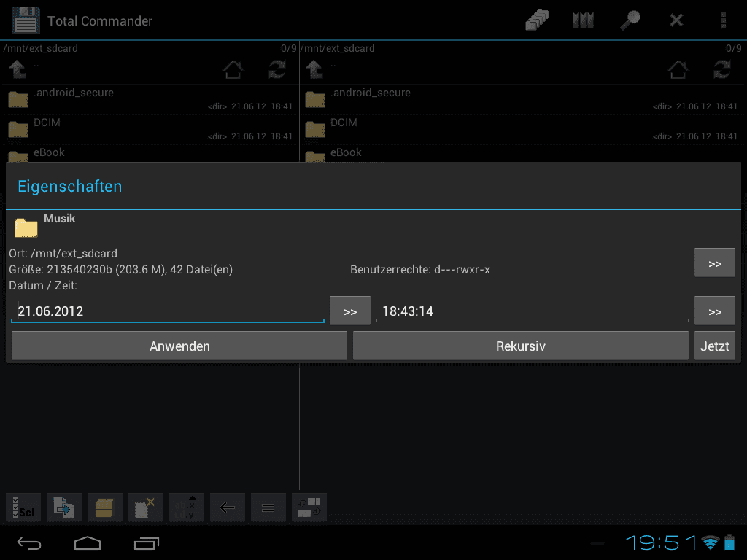Open the search magnifier in top bar
Viewport: 747px width, 560px height.
click(630, 20)
